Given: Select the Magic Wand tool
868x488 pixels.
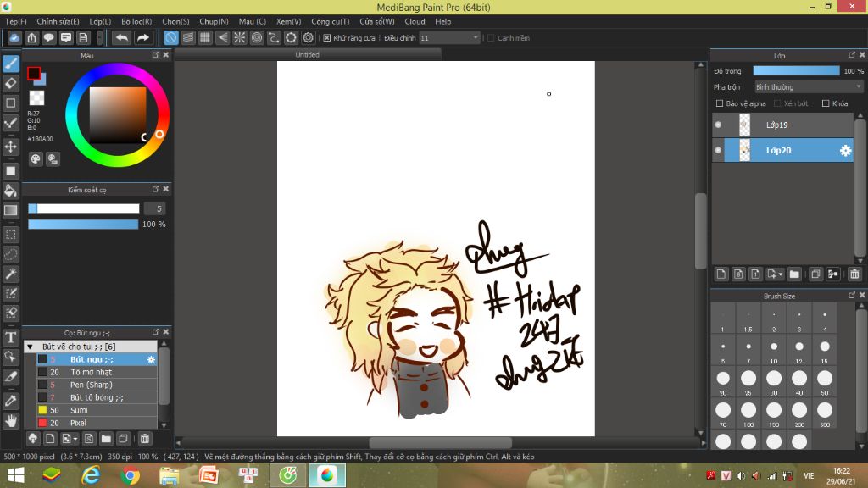Looking at the screenshot, I should click(x=11, y=274).
